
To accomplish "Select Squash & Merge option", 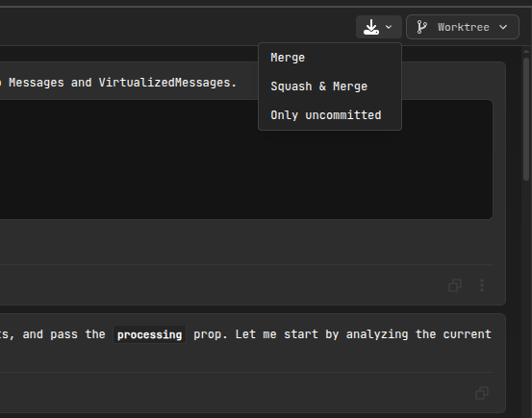I will (330, 86).
